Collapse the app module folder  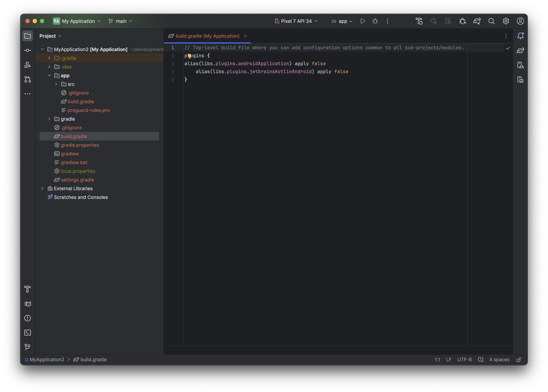(x=49, y=75)
